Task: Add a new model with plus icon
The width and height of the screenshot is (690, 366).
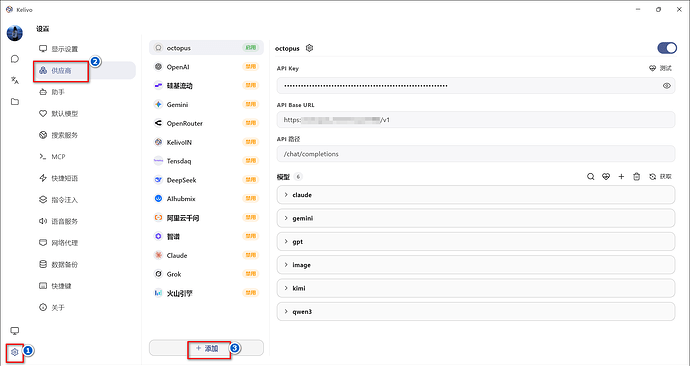Action: (x=621, y=176)
